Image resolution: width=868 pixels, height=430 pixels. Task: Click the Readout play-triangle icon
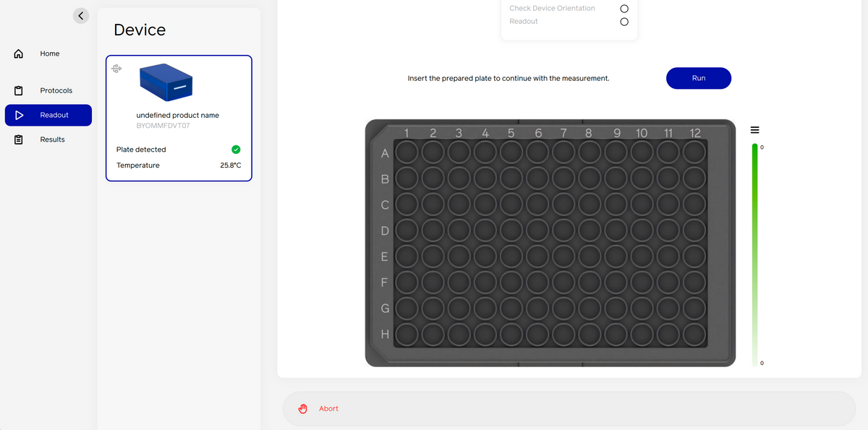pyautogui.click(x=19, y=115)
